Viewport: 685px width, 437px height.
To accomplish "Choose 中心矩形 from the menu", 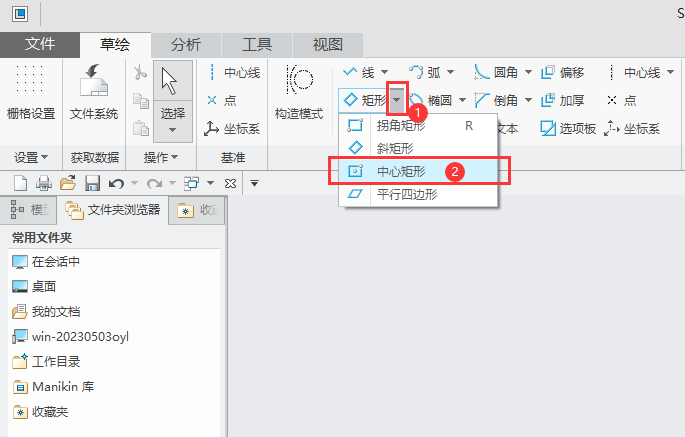I will [419, 171].
